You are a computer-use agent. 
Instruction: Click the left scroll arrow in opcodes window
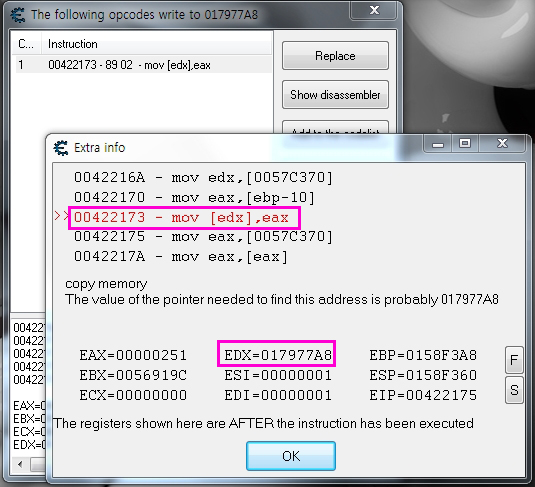pyautogui.click(x=20, y=464)
